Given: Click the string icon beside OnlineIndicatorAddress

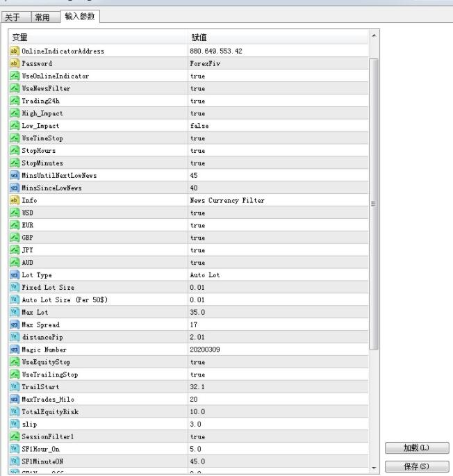Looking at the screenshot, I should 15,51.
